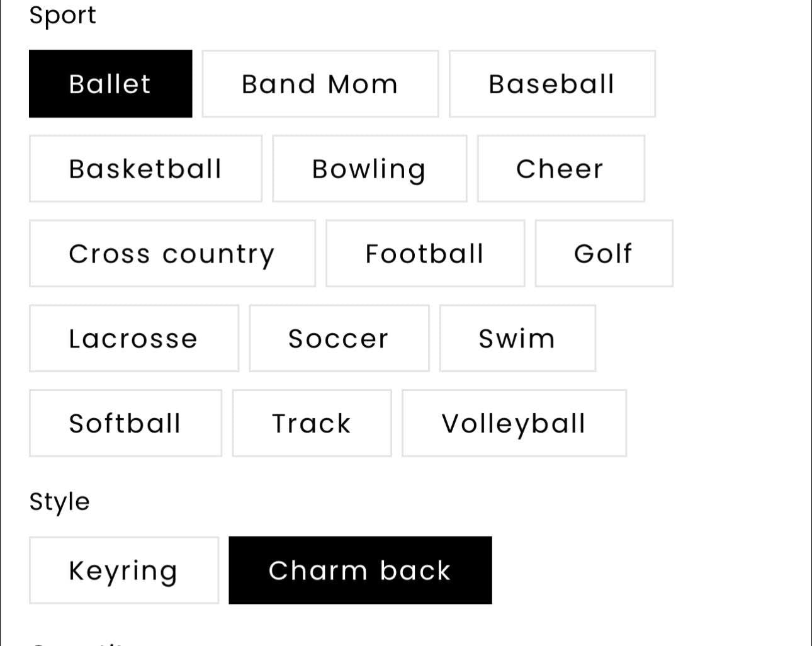Pick the Lacrosse sport option
This screenshot has height=646, width=812.
tap(133, 339)
